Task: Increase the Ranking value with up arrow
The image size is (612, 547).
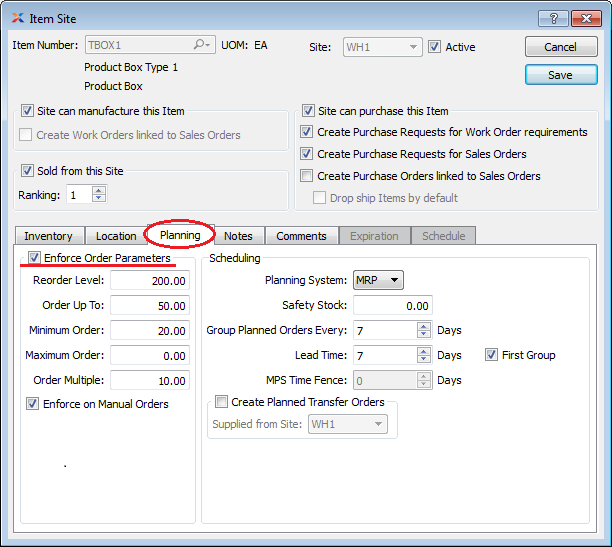Action: point(98,190)
